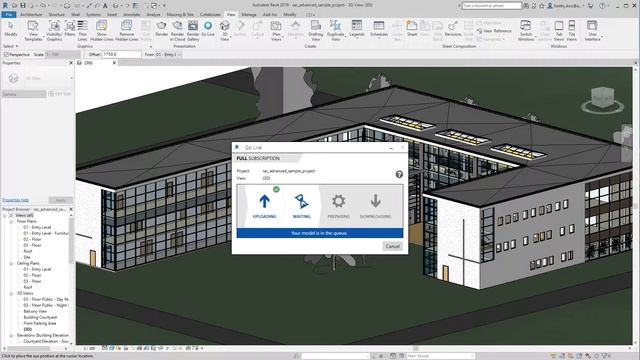Open the Visibility/Graphics tool

(x=54, y=31)
